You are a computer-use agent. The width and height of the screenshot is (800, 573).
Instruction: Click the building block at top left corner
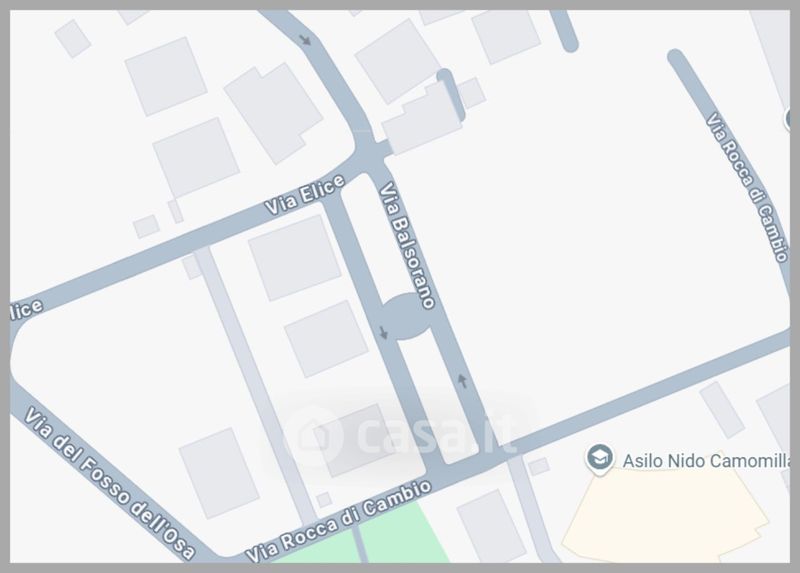click(73, 39)
